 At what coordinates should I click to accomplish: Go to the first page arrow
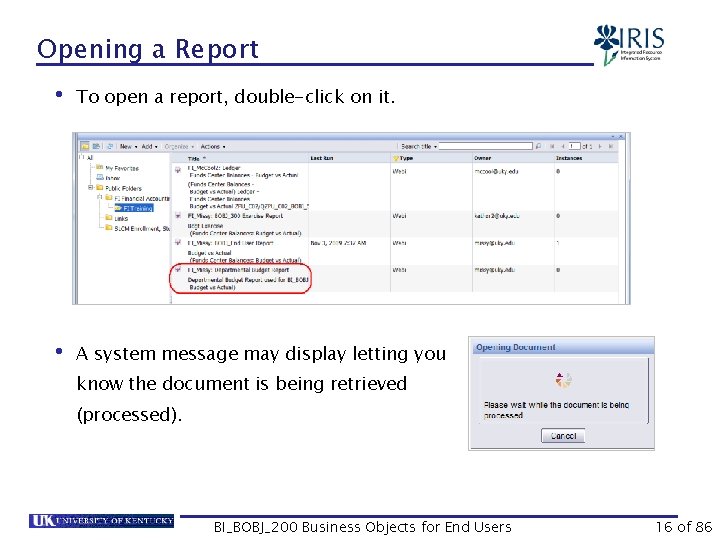[552, 146]
